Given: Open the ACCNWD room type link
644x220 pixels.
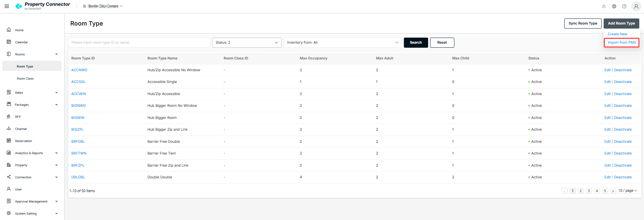Looking at the screenshot, I should click(x=79, y=70).
